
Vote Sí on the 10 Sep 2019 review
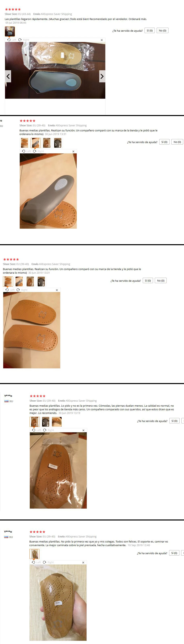(x=174, y=553)
